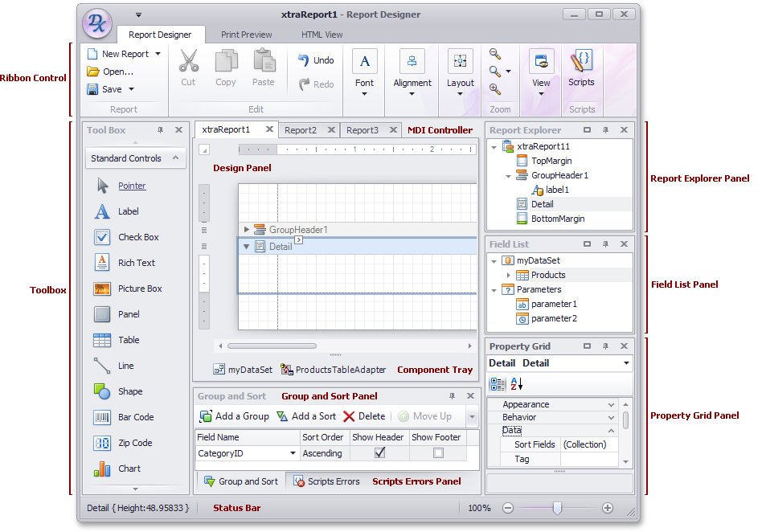The width and height of the screenshot is (766, 532).
Task: Select the Panel control tool
Action: click(x=117, y=314)
